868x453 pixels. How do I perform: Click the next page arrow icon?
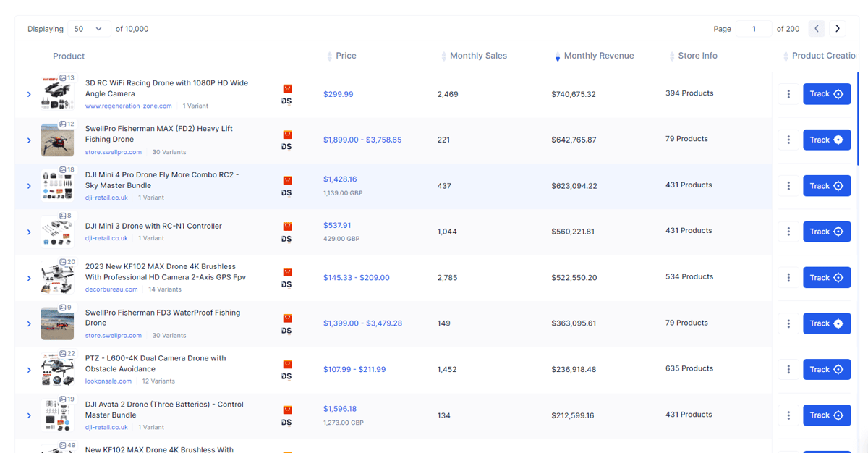coord(838,29)
